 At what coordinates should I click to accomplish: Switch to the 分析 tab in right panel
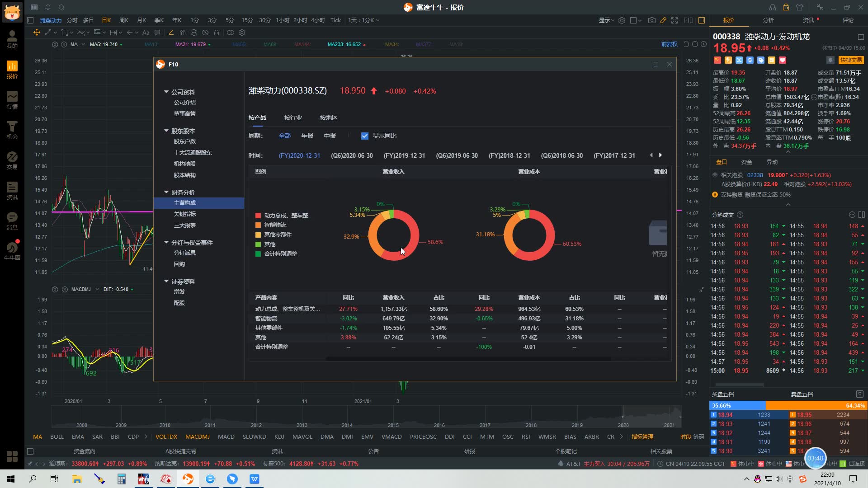769,20
